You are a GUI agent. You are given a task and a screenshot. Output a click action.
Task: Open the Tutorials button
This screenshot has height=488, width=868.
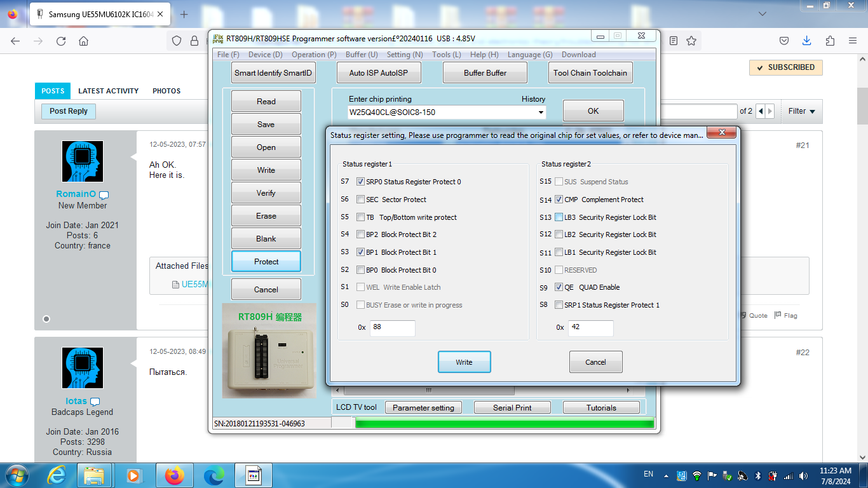[601, 408]
